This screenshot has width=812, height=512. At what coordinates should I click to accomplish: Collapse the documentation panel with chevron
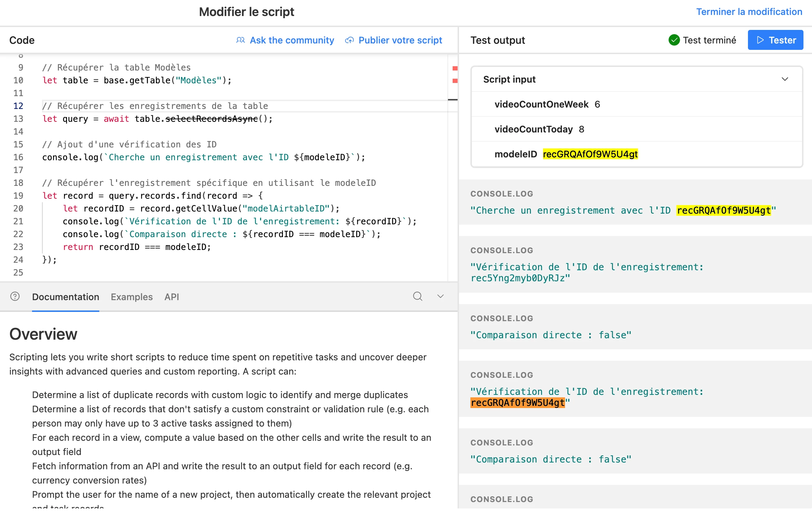pyautogui.click(x=441, y=296)
